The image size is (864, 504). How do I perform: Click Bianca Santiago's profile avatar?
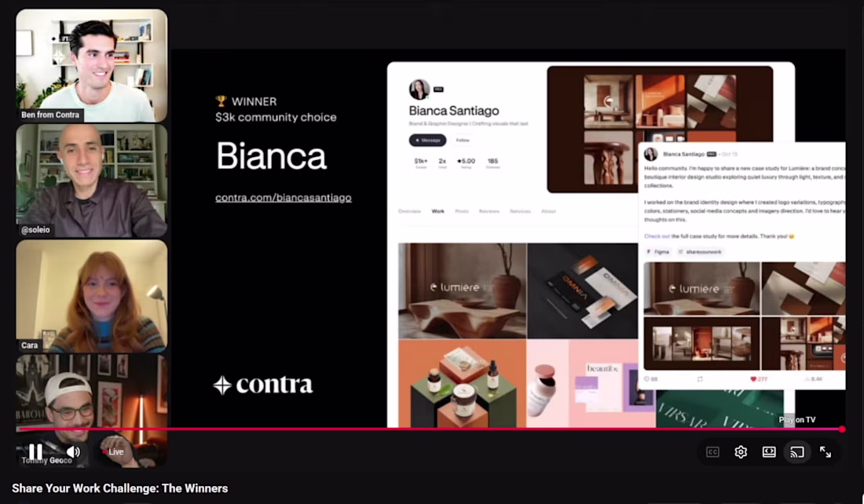(419, 89)
